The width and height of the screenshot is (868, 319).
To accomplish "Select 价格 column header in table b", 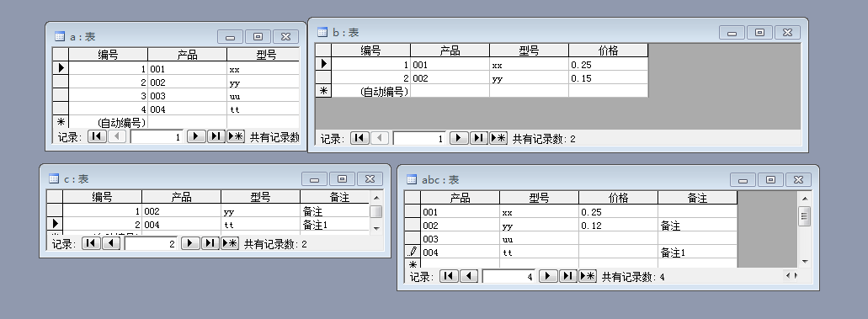I will [x=609, y=51].
